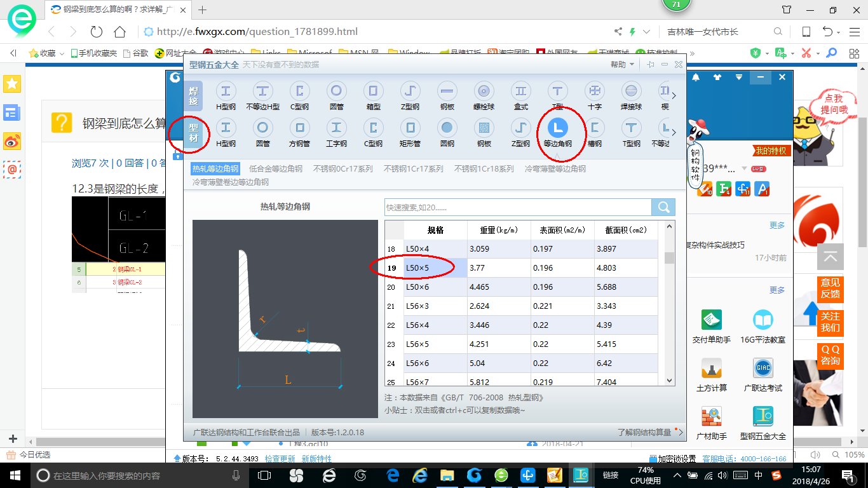This screenshot has width=868, height=488.
Task: Open 16G平法教室 icon
Action: (763, 320)
